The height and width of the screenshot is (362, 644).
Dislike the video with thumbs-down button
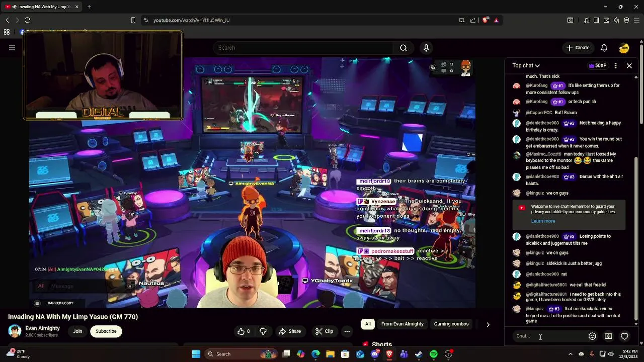[x=263, y=331]
